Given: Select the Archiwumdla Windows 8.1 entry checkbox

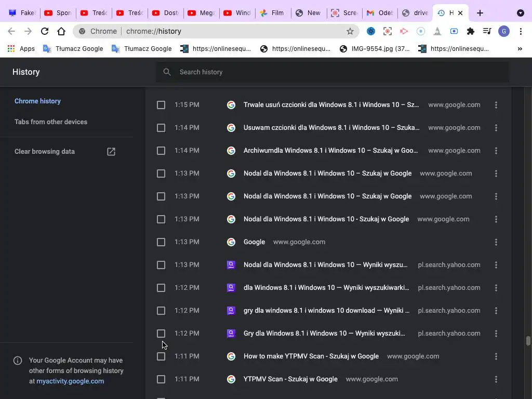Looking at the screenshot, I should [x=161, y=151].
